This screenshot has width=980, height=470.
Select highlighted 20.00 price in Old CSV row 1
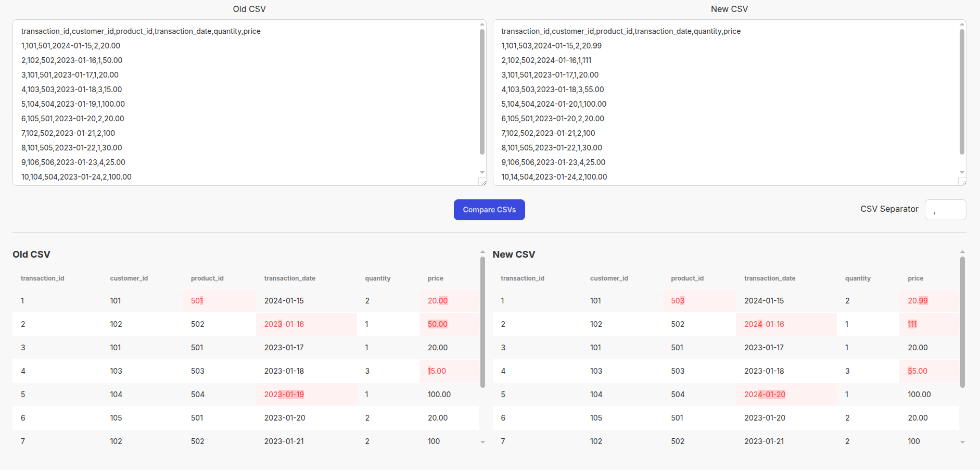click(449, 301)
